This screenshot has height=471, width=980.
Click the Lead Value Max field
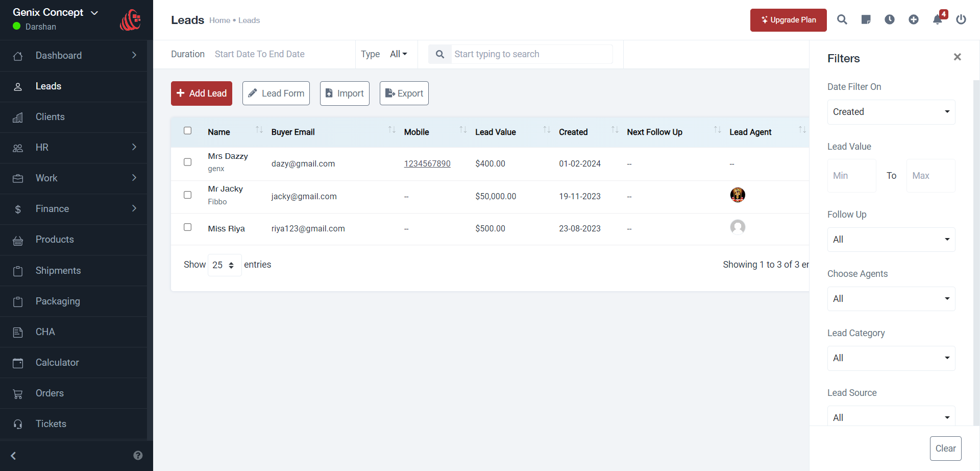[x=931, y=176]
